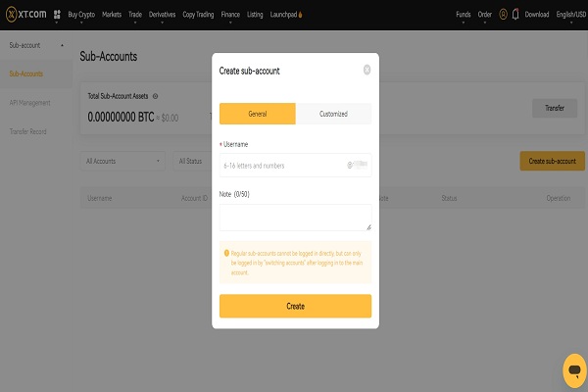Viewport: 588px width, 392px height.
Task: Click info icon beside Total Sub-Account Assets
Action: pos(155,96)
